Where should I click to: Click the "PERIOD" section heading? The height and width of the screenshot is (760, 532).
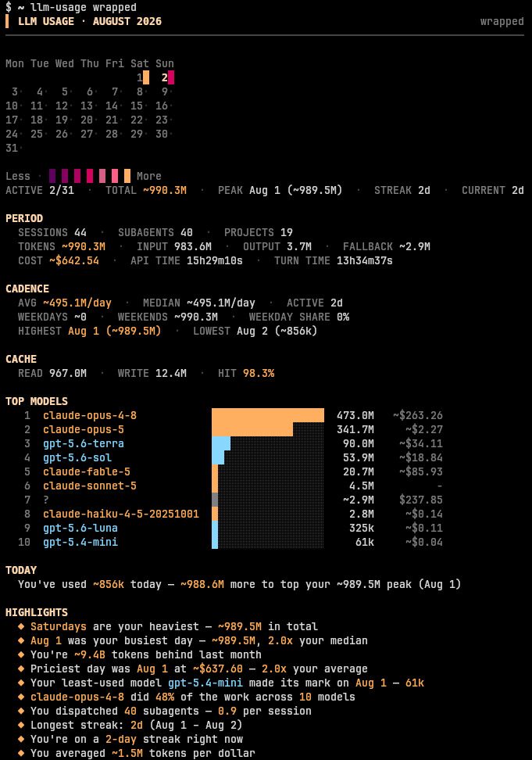click(24, 218)
